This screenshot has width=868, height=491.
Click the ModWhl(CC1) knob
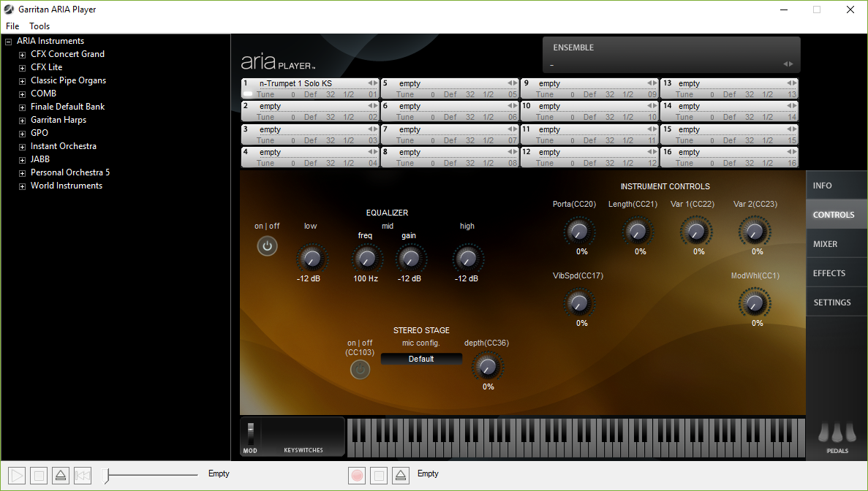755,303
